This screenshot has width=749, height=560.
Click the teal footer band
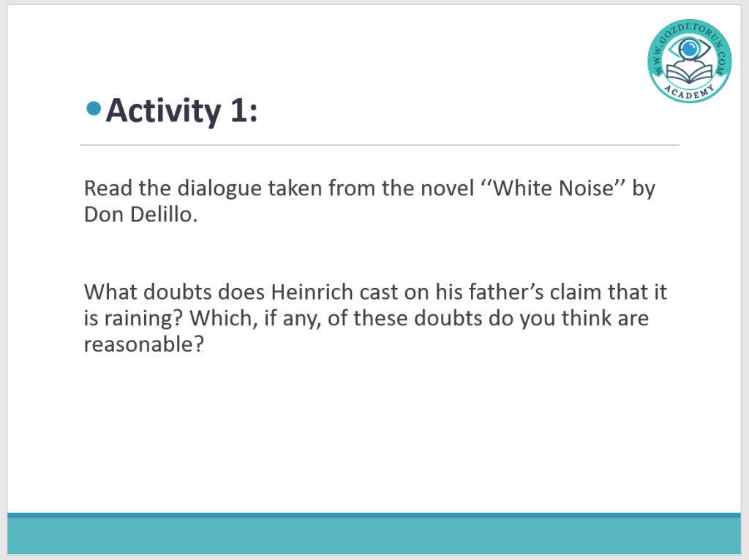tap(374, 536)
